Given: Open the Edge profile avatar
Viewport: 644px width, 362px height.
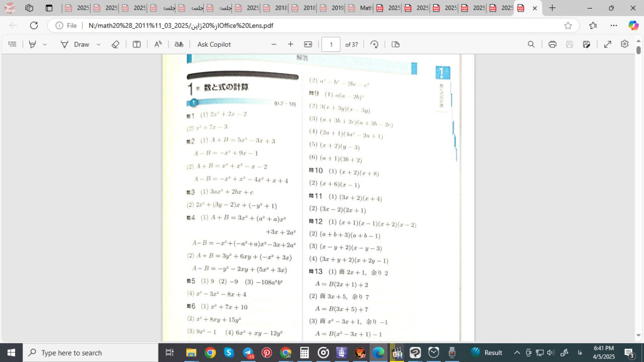Looking at the screenshot, I should coord(10,8).
